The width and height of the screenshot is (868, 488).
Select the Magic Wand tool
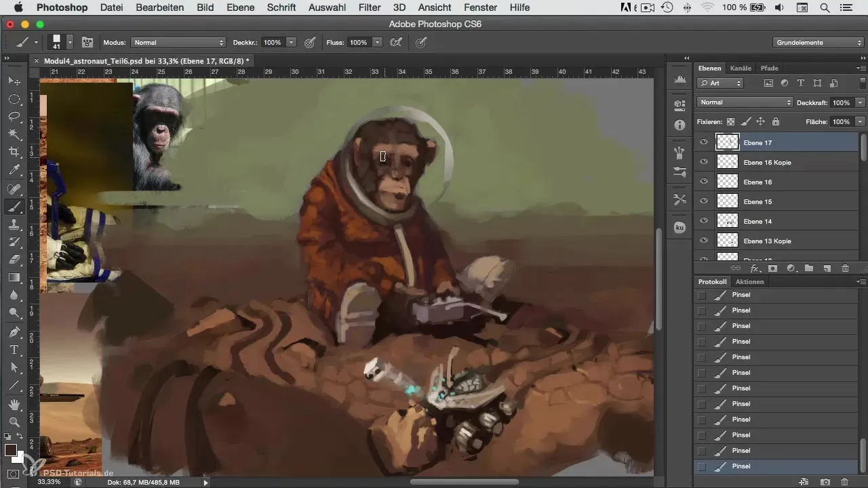click(x=14, y=134)
